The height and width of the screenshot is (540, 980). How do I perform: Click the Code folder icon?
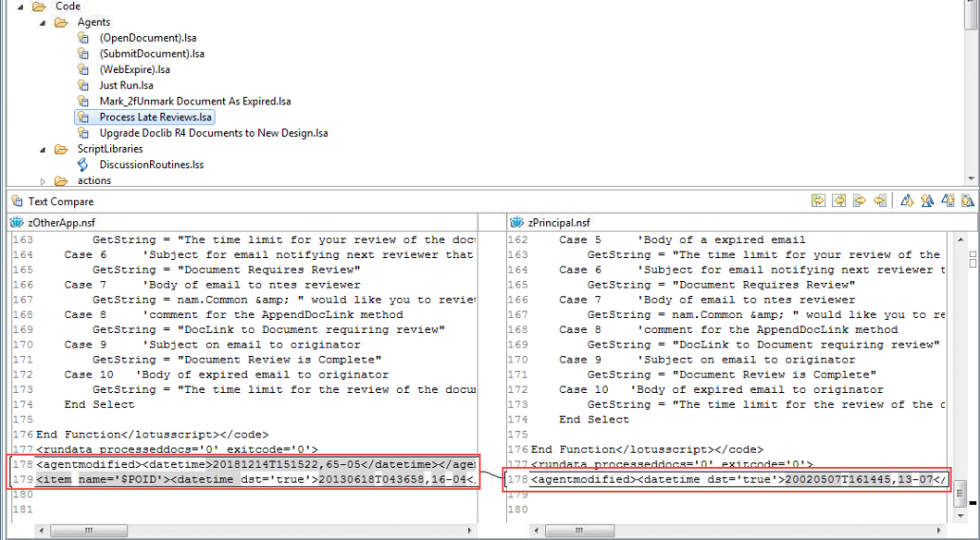tap(39, 7)
